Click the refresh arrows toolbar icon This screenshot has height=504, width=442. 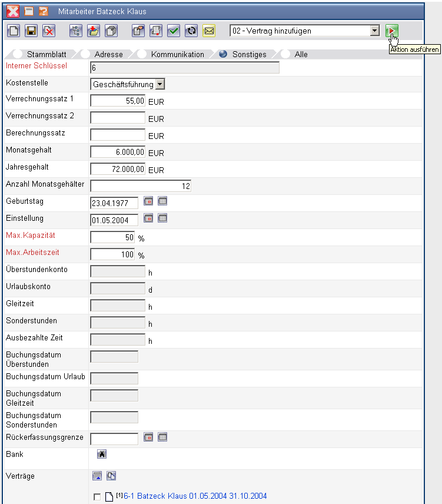191,31
